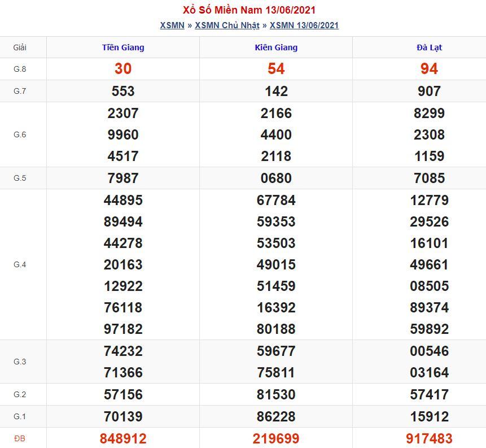
Task: Click the G.4 number 12779
Action: click(x=430, y=200)
